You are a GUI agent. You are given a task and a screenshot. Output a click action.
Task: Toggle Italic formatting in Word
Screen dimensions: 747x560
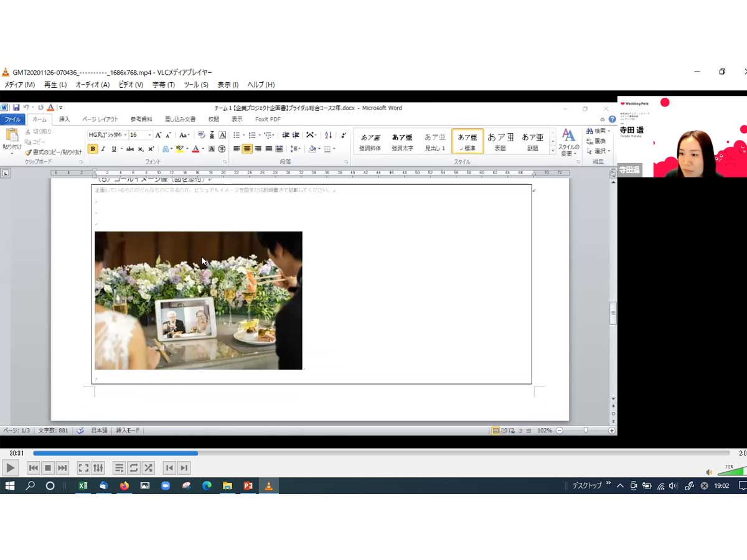103,149
